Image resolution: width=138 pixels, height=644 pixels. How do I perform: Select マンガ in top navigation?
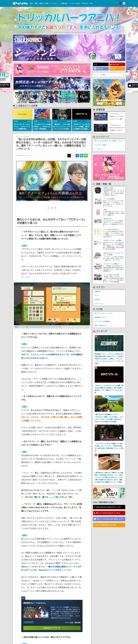click(71, 4)
